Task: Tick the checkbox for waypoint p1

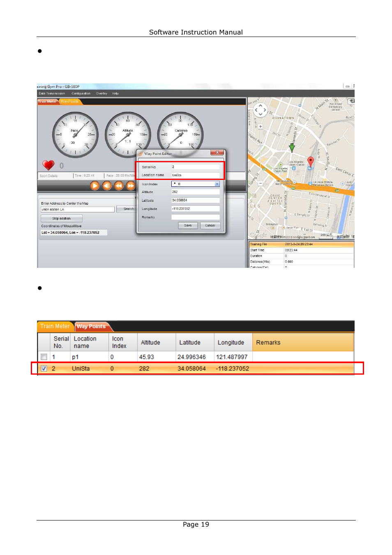Action: coord(44,357)
